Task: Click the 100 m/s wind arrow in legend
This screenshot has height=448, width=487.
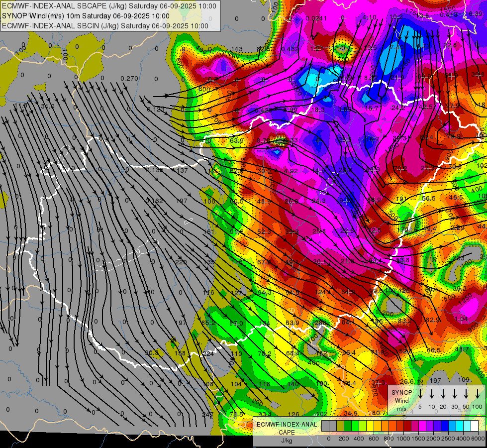Action: click(478, 394)
